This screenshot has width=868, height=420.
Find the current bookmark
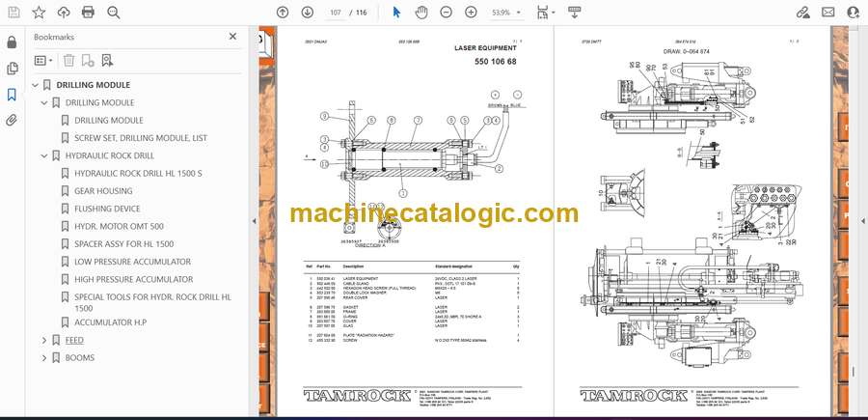tap(107, 61)
